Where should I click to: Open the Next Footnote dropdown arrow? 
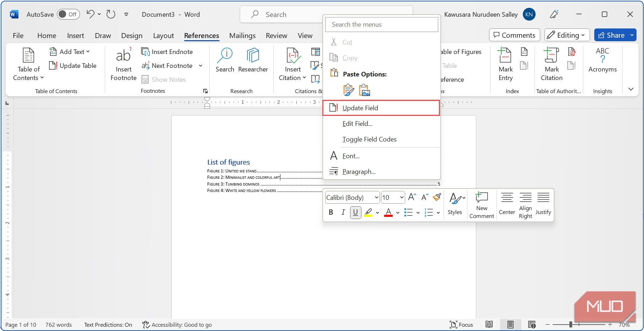click(x=200, y=65)
